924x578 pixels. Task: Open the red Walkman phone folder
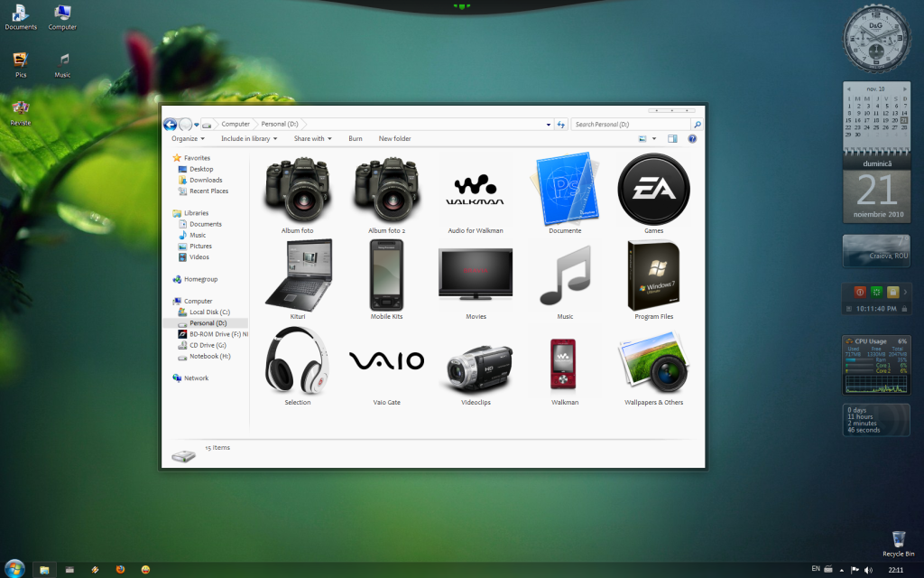[563, 364]
